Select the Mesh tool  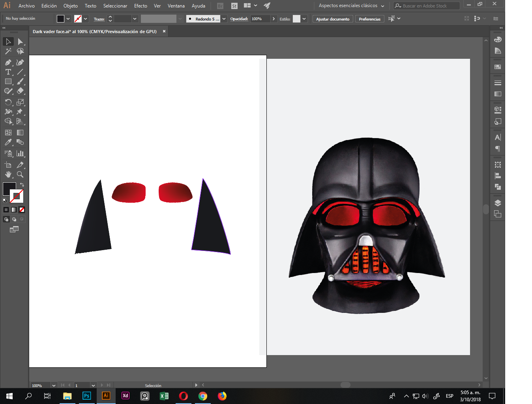click(x=8, y=133)
